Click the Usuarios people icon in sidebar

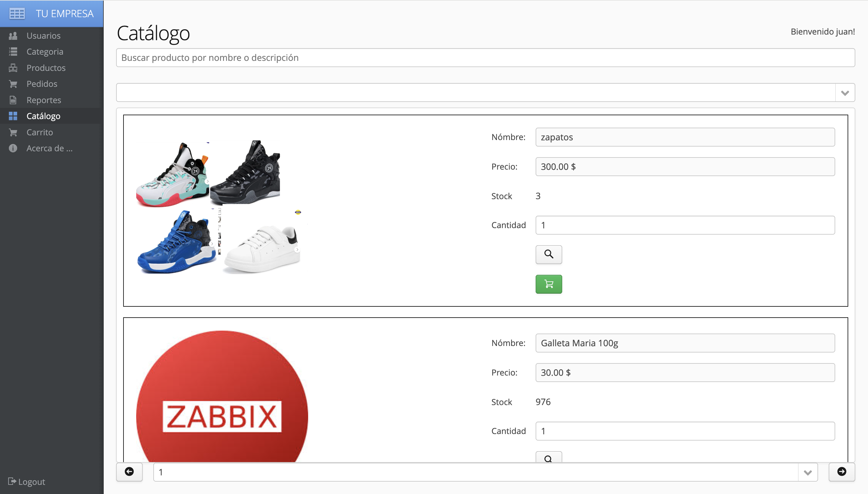[x=13, y=36]
